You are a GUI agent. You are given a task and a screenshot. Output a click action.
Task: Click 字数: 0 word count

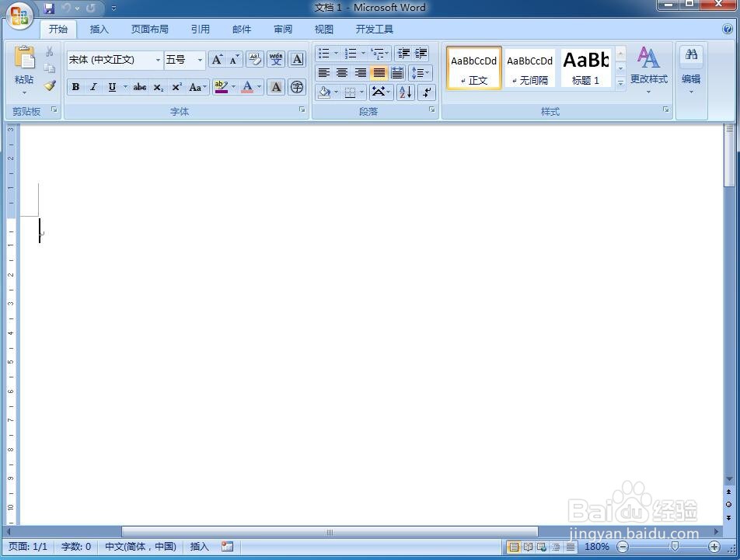76,547
